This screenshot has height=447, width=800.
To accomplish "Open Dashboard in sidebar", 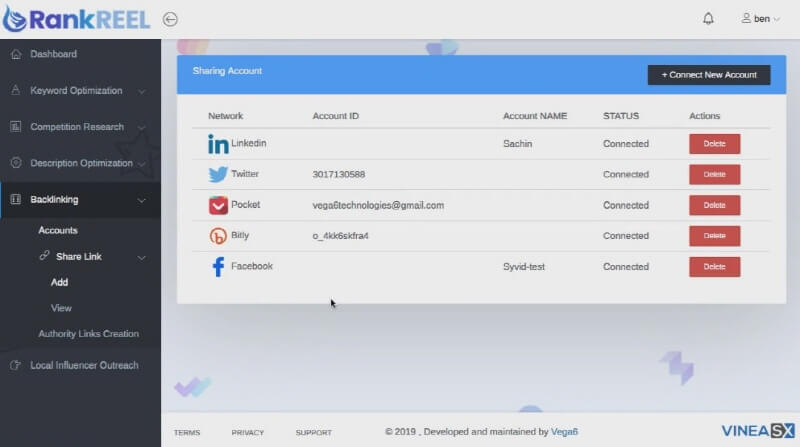I will (x=54, y=54).
